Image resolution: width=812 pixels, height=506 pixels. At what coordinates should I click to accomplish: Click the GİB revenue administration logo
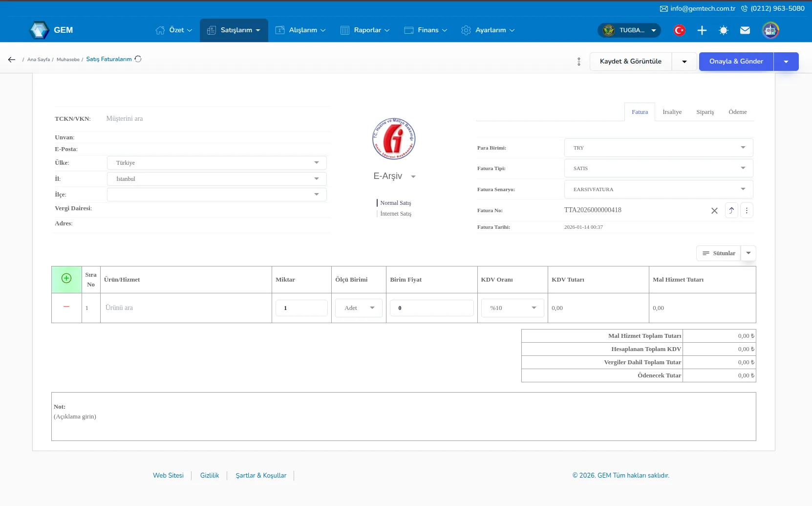(x=394, y=139)
